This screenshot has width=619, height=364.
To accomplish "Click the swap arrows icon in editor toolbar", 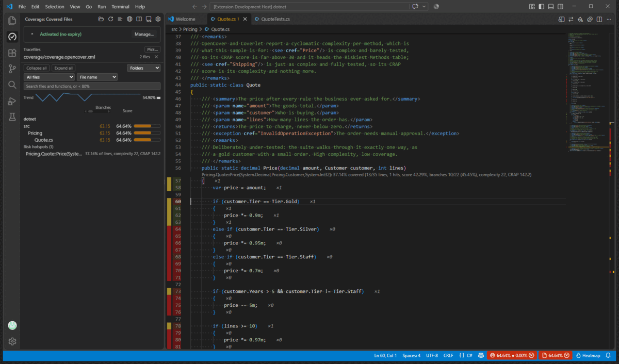I will pyautogui.click(x=571, y=19).
